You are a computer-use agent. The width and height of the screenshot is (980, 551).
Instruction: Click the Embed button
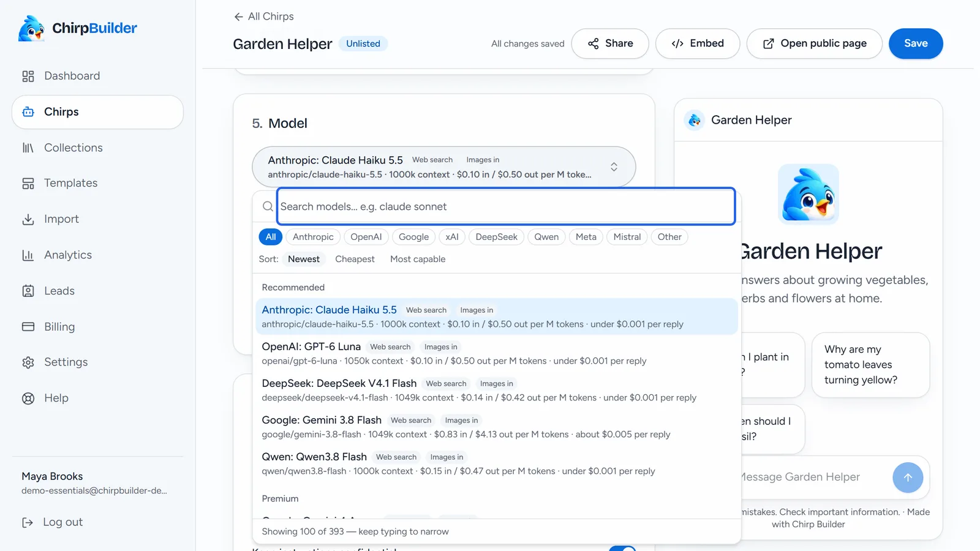pos(698,43)
